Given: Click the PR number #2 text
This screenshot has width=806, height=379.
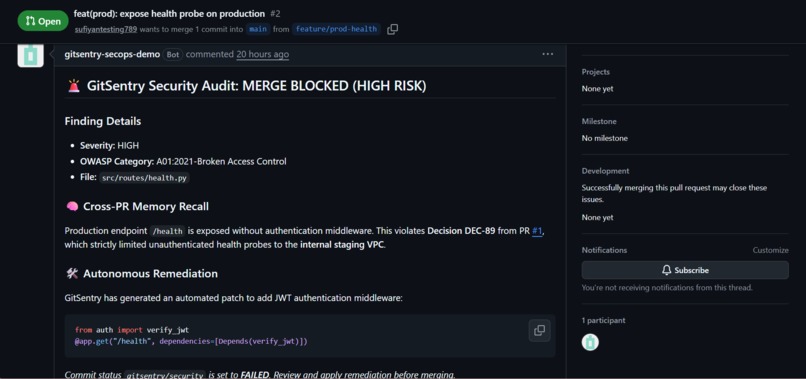Looking at the screenshot, I should pyautogui.click(x=275, y=14).
